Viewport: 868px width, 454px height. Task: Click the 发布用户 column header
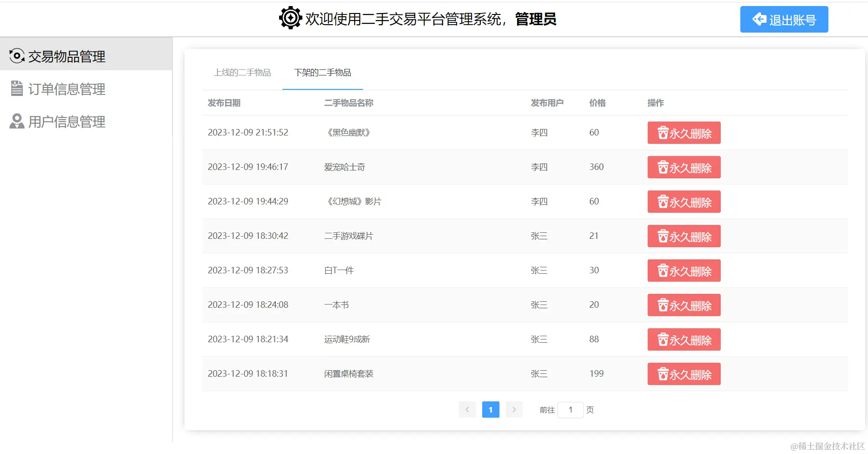(547, 103)
